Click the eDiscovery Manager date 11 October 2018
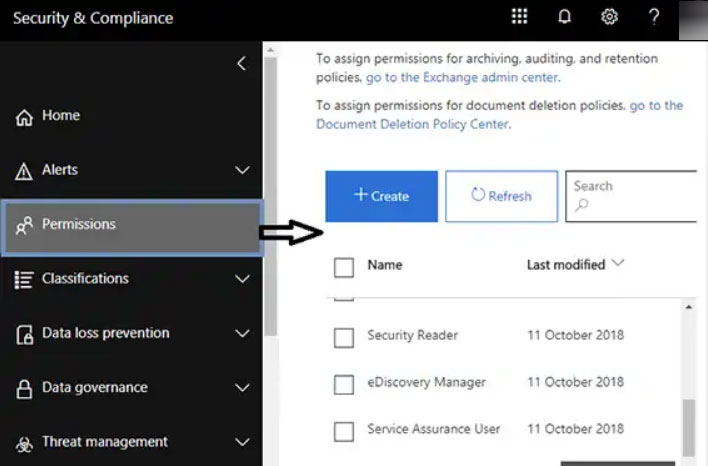 (x=576, y=382)
